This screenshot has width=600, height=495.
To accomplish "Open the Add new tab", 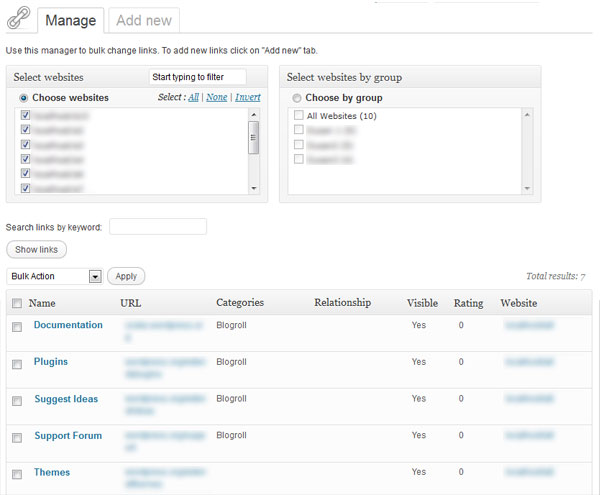I will pyautogui.click(x=143, y=20).
